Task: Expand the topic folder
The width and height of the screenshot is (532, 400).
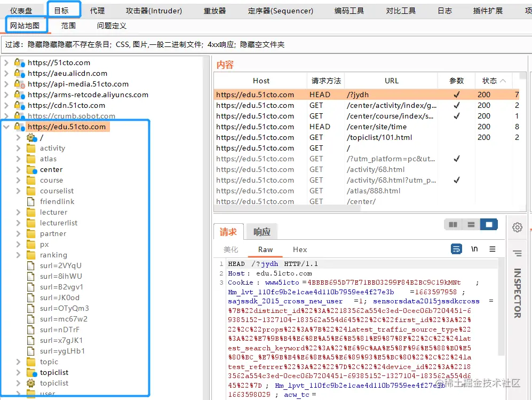Action: pos(18,362)
